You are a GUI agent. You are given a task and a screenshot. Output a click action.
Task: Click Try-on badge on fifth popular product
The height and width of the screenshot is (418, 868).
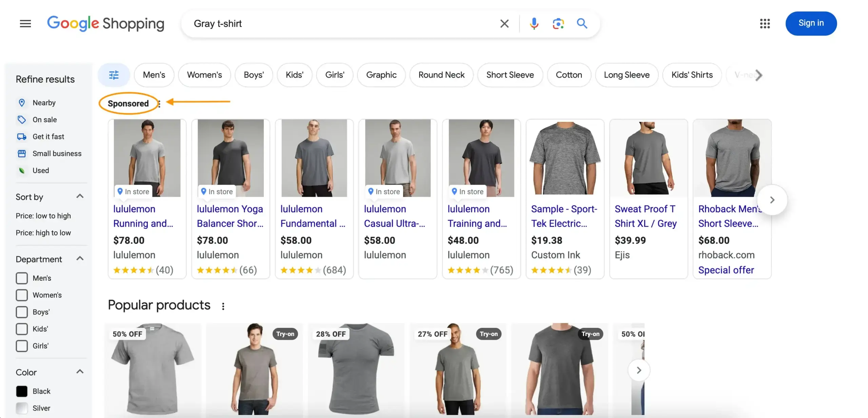point(590,334)
